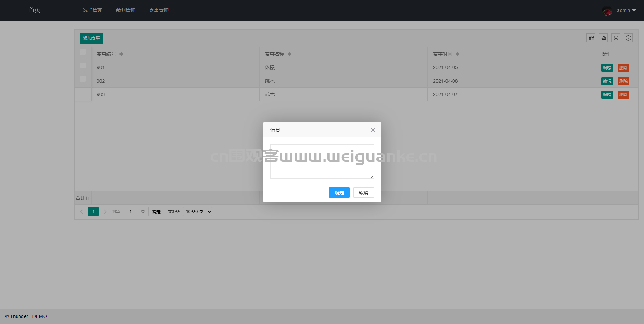This screenshot has height=324, width=644.
Task: Sort by 赛事名称 column arrows
Action: pos(289,54)
